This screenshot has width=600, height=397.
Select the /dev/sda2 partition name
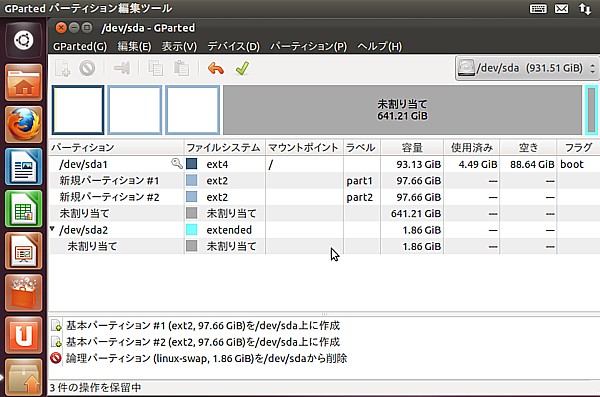(x=83, y=230)
